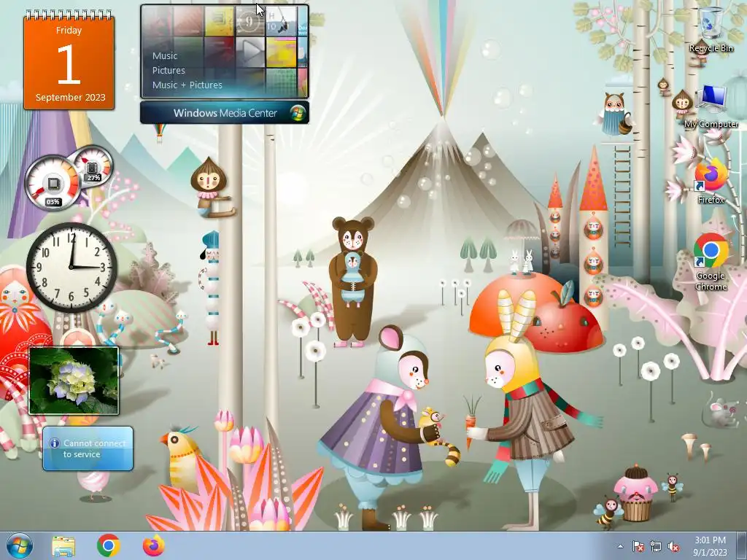
Task: Click the Windows logo on the Media Center bar
Action: click(298, 113)
